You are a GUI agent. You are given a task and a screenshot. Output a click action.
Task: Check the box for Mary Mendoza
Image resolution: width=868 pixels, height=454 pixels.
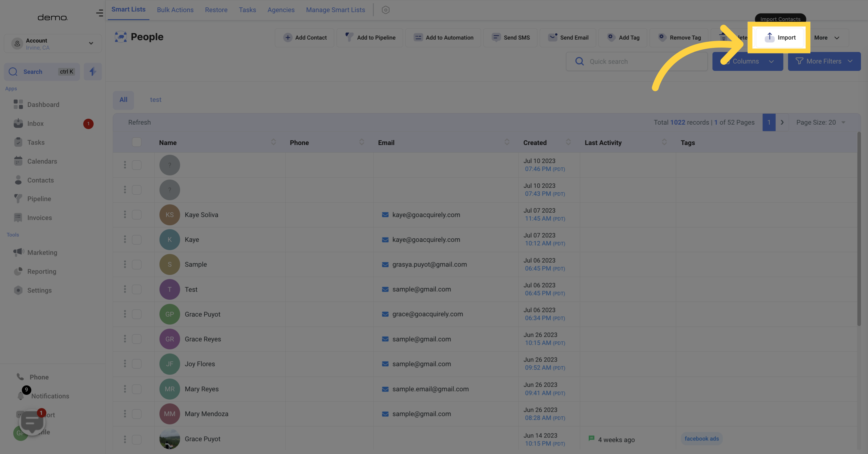(136, 414)
